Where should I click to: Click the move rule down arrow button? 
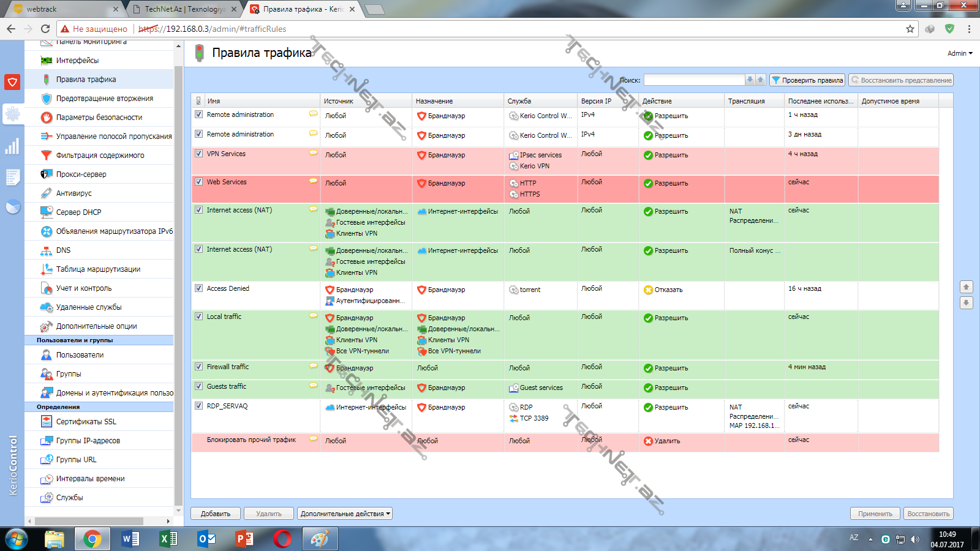tap(966, 302)
